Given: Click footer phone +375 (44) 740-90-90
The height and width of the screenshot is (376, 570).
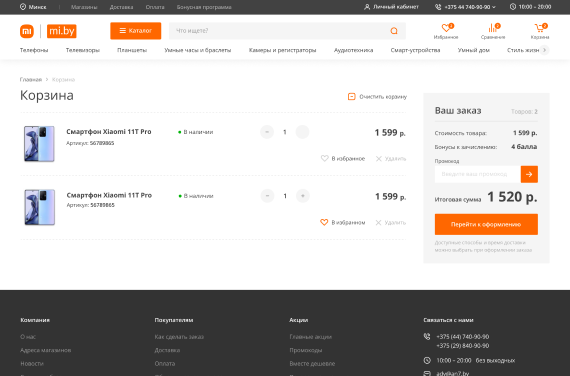Looking at the screenshot, I should [x=462, y=337].
